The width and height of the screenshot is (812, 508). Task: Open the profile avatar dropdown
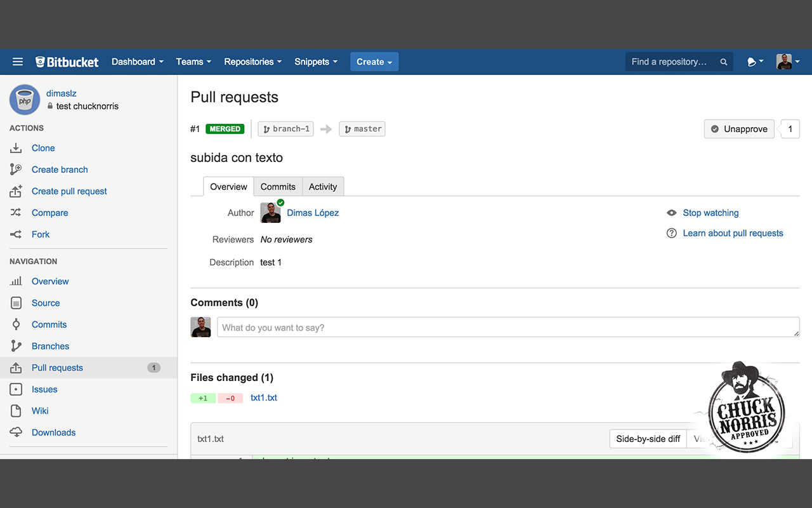[788, 62]
